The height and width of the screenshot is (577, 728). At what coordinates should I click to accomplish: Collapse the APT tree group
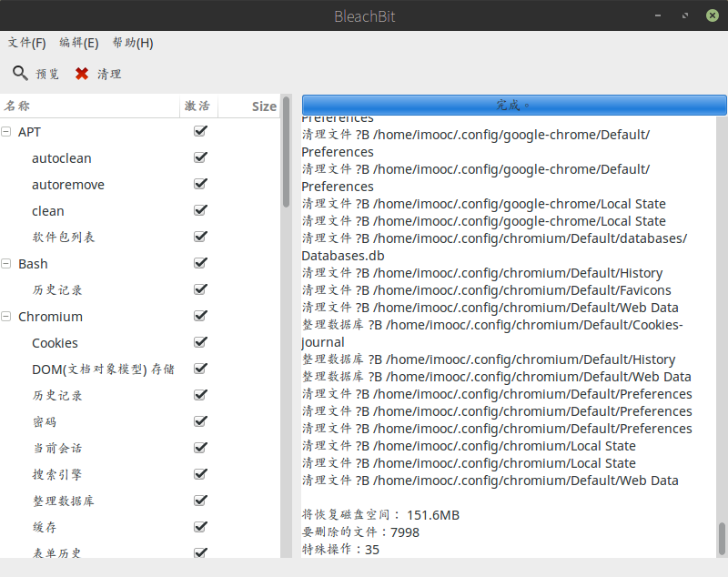coord(6,132)
